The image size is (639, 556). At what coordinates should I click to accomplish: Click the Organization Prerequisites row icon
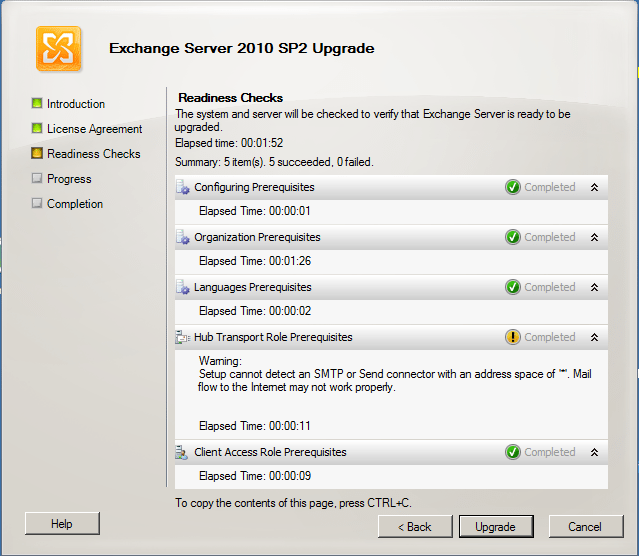[x=183, y=237]
